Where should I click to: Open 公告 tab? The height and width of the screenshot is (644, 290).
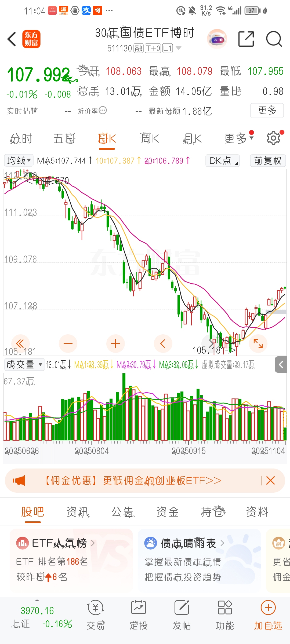[123, 512]
